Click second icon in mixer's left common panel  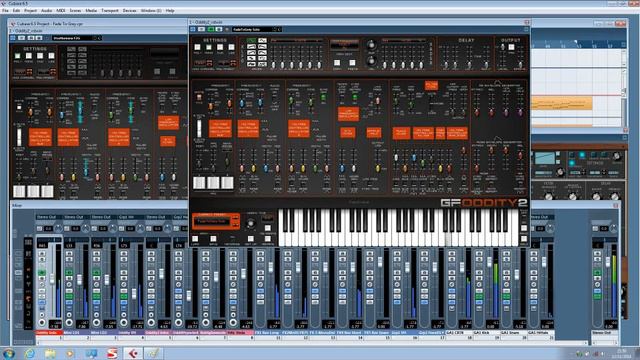28,254
